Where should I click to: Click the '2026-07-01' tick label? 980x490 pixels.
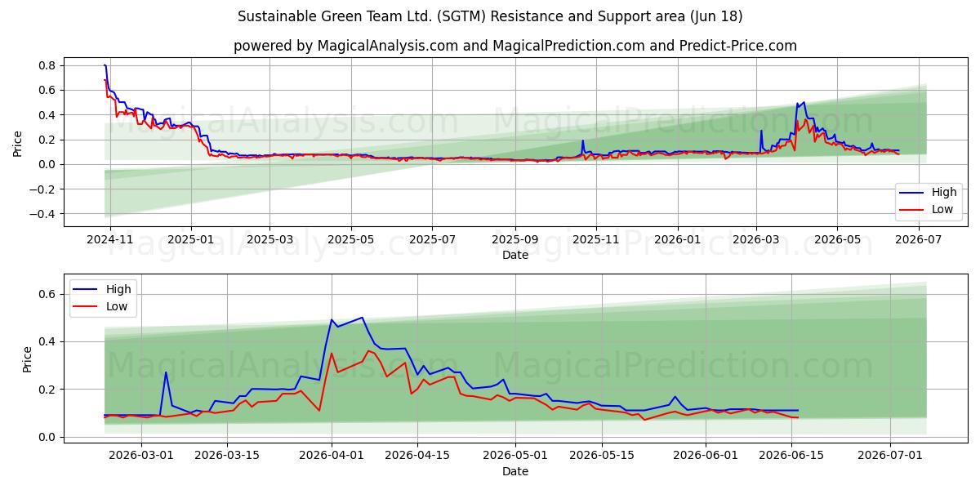(890, 456)
